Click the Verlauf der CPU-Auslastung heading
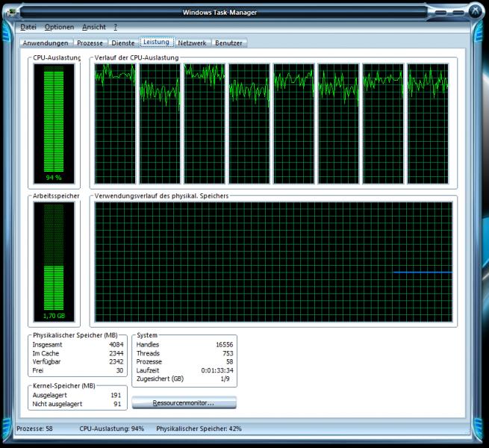Viewport: 489px width, 448px height. (137, 57)
